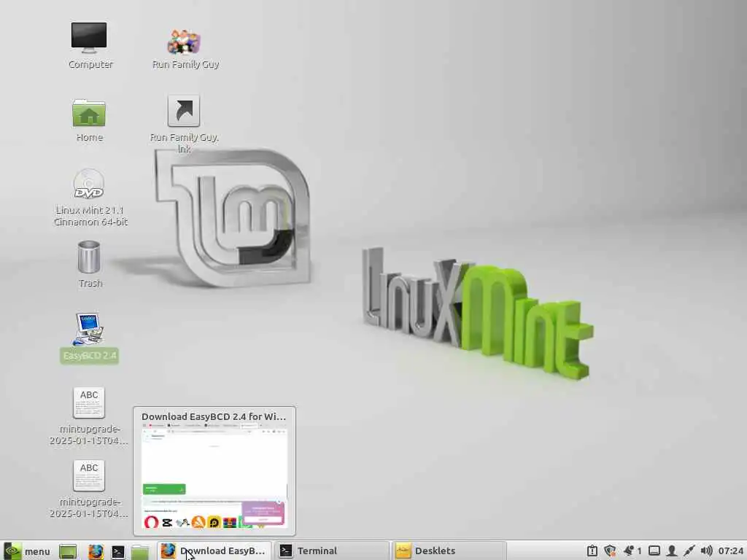Image resolution: width=747 pixels, height=560 pixels.
Task: Open the Trash icon on desktop
Action: pos(89,257)
